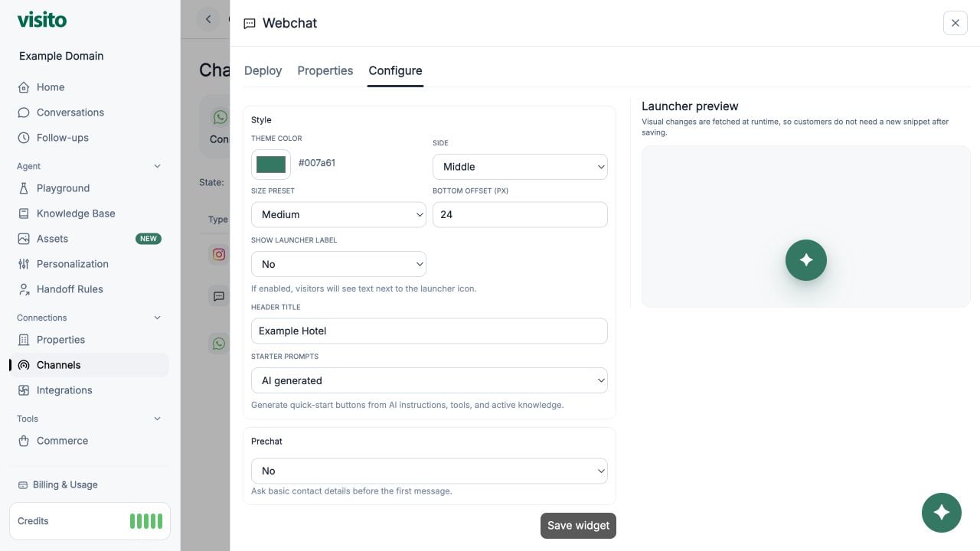The width and height of the screenshot is (980, 551).
Task: Click the Conversations speech bubble icon
Action: [x=24, y=112]
